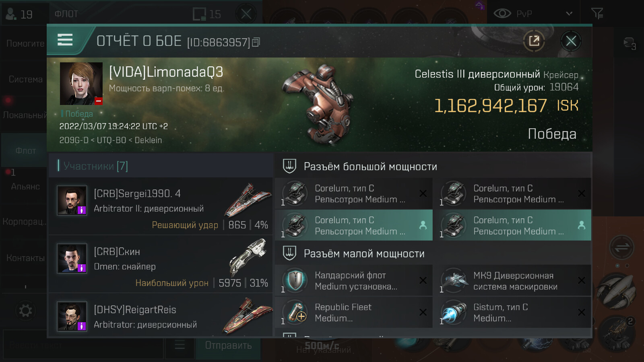Share the battle report via export icon
Screen dimensions: 644x362
click(x=534, y=41)
